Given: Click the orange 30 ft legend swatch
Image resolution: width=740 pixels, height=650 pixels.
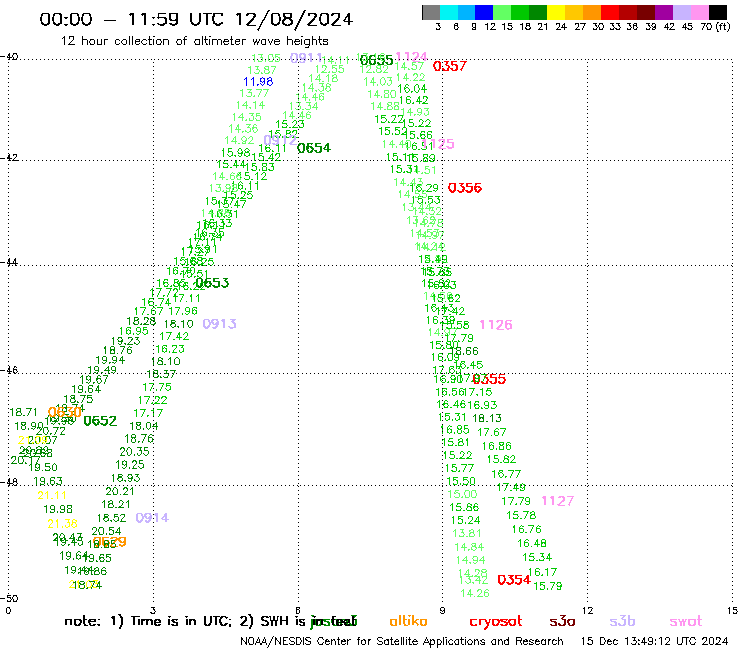Looking at the screenshot, I should click(x=592, y=12).
